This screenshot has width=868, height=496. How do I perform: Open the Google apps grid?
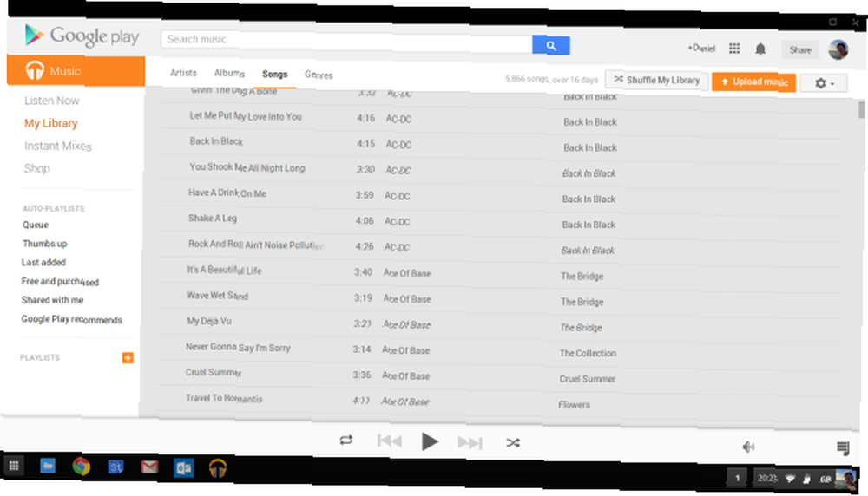[734, 49]
